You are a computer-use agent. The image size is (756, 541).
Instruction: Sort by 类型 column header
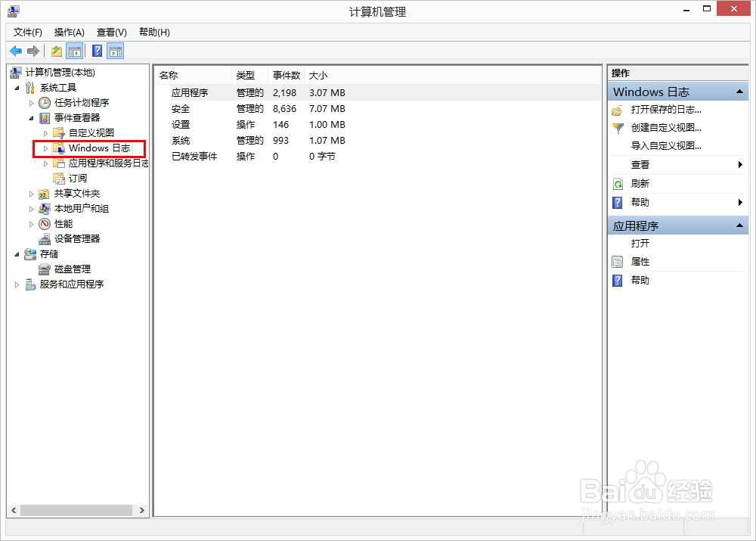click(x=249, y=76)
